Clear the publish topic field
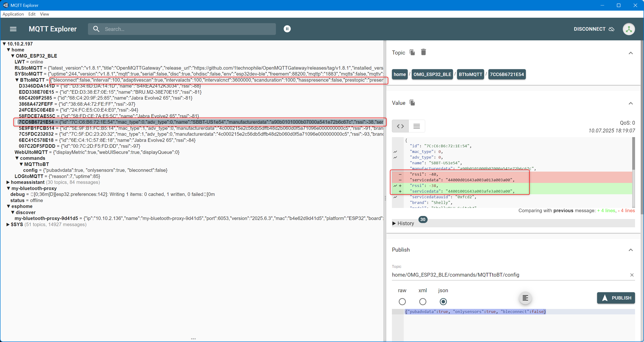Viewport: 644px width, 342px height. click(632, 275)
